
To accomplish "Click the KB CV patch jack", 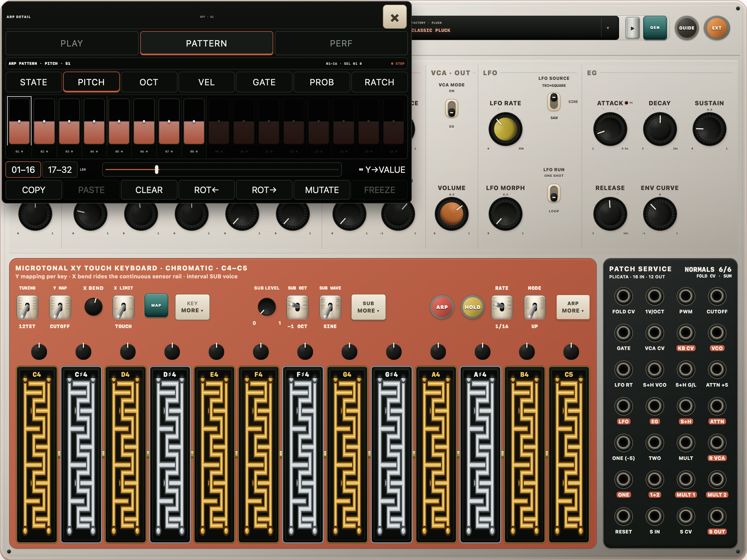I will coord(685,333).
